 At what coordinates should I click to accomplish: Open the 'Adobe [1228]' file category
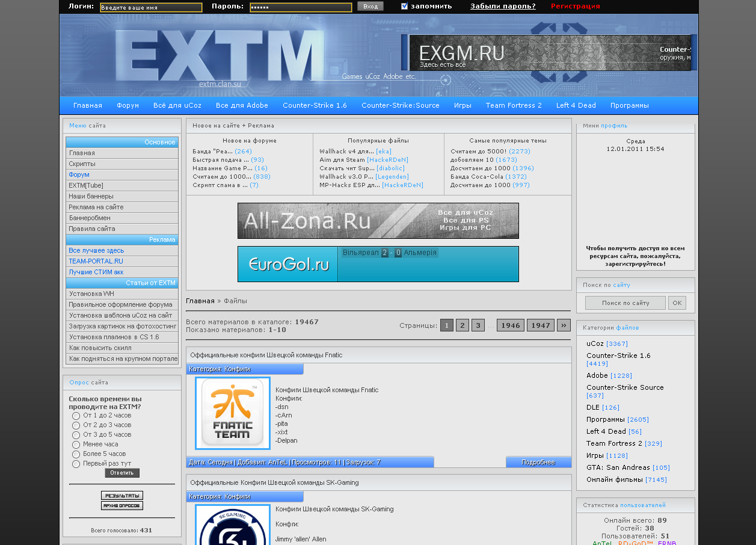609,375
